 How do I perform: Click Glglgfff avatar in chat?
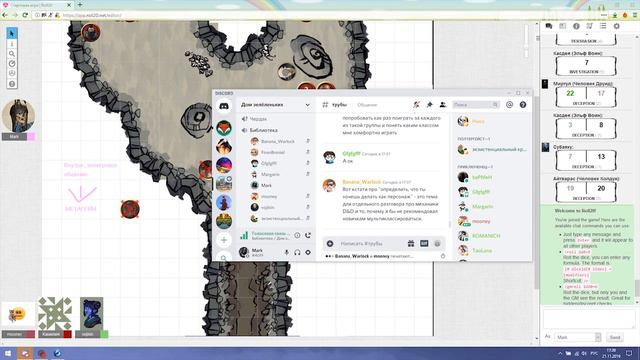[329, 157]
